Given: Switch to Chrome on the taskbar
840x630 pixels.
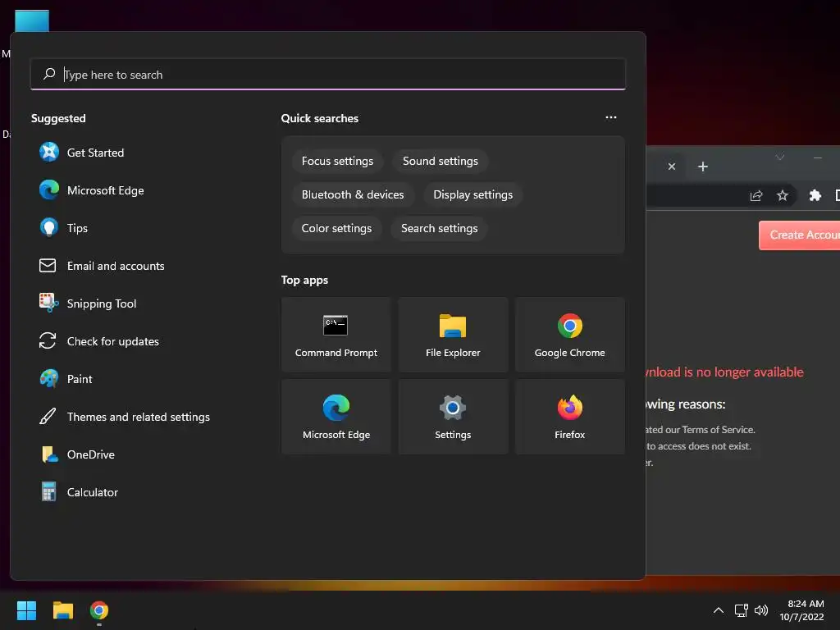Looking at the screenshot, I should pos(99,610).
